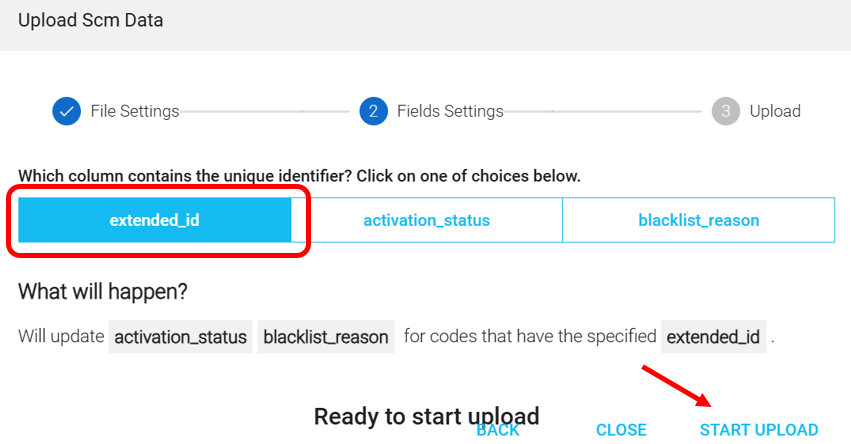Choose blacklist_reason as the unique identifier column
Image resolution: width=851 pixels, height=444 pixels.
tap(698, 220)
